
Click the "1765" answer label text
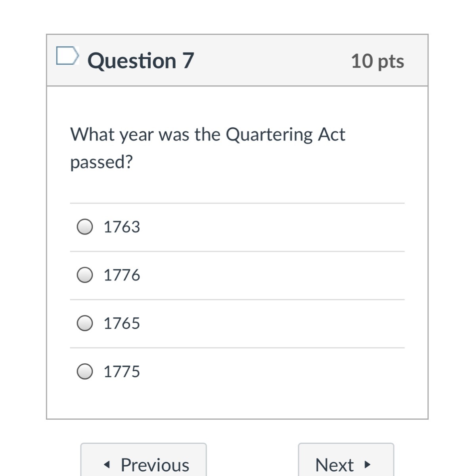[x=122, y=323]
